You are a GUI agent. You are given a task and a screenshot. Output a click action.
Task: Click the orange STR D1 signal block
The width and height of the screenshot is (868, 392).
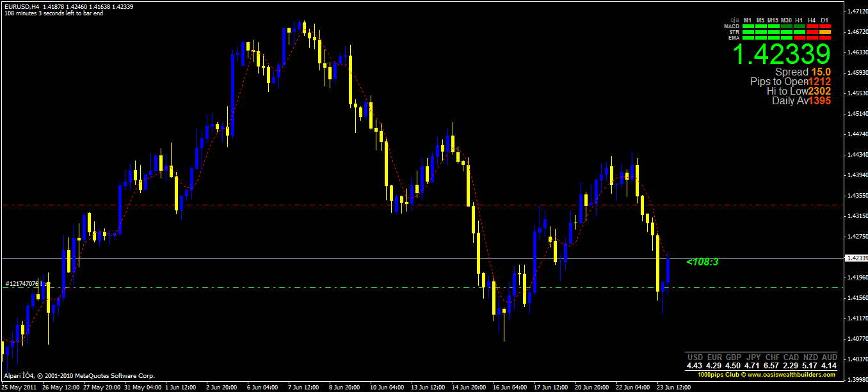825,32
